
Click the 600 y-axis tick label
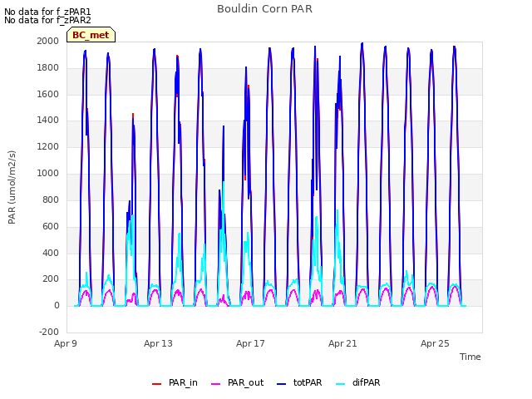(x=51, y=226)
